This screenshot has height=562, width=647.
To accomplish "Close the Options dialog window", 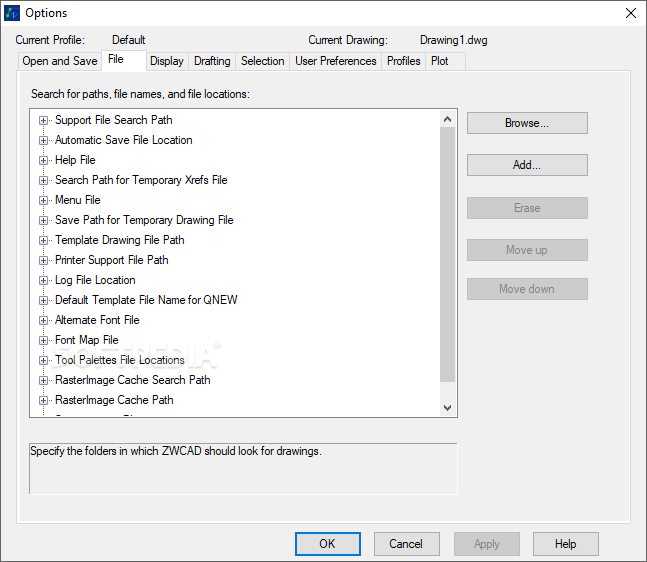I will [x=630, y=13].
